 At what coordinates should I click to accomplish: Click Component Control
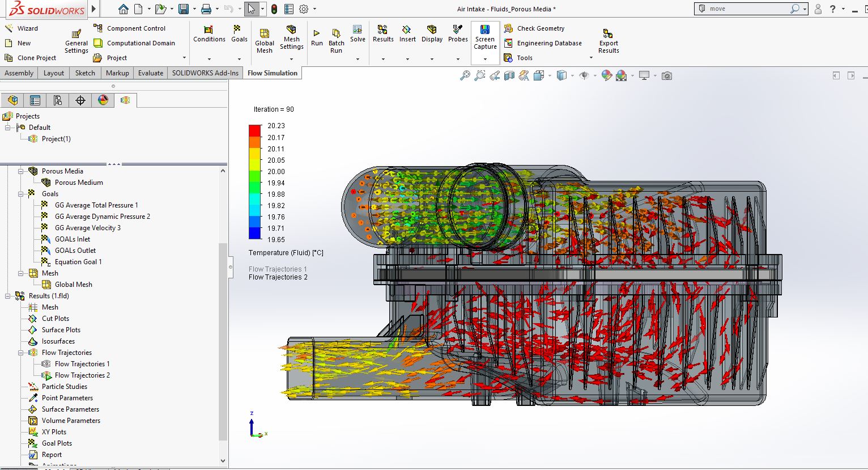point(129,28)
